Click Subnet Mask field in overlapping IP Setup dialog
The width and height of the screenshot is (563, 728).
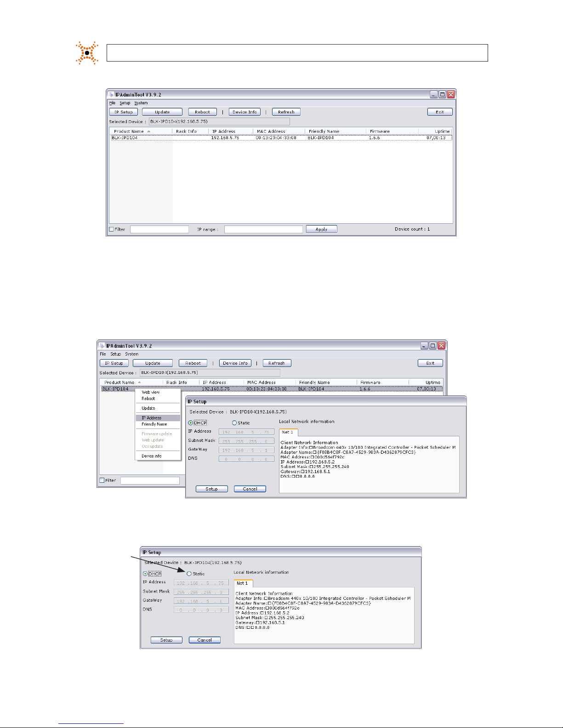246,441
